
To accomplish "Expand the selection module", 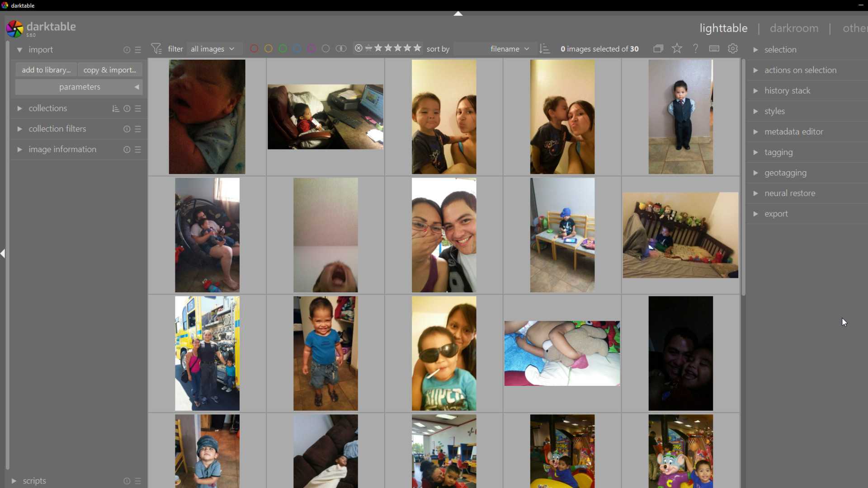I will [x=755, y=50].
